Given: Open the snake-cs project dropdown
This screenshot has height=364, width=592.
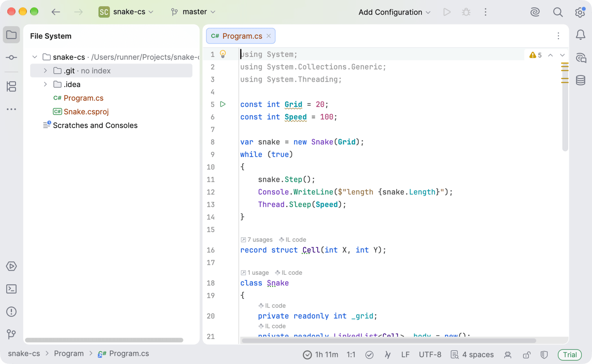Looking at the screenshot, I should pyautogui.click(x=126, y=12).
